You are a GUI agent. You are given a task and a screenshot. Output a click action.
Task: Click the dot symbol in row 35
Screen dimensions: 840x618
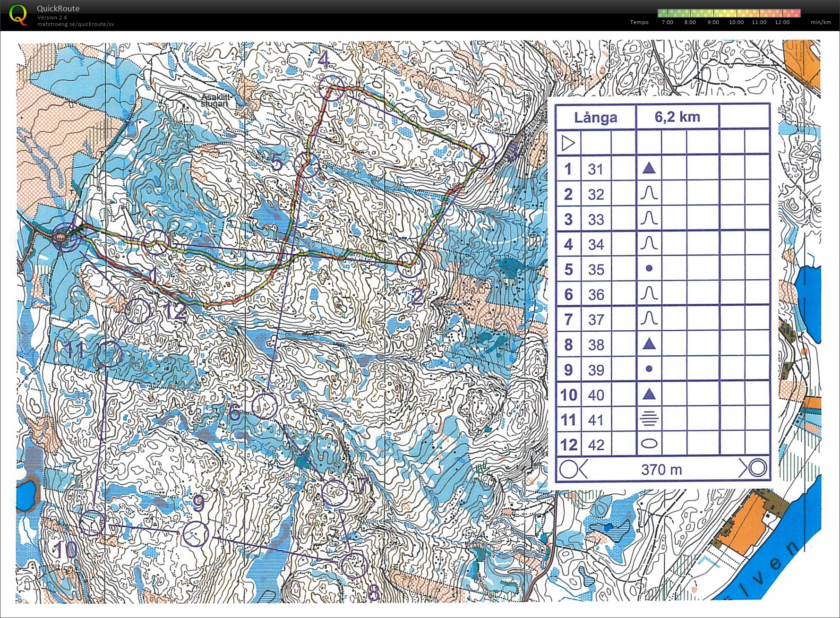pyautogui.click(x=649, y=268)
